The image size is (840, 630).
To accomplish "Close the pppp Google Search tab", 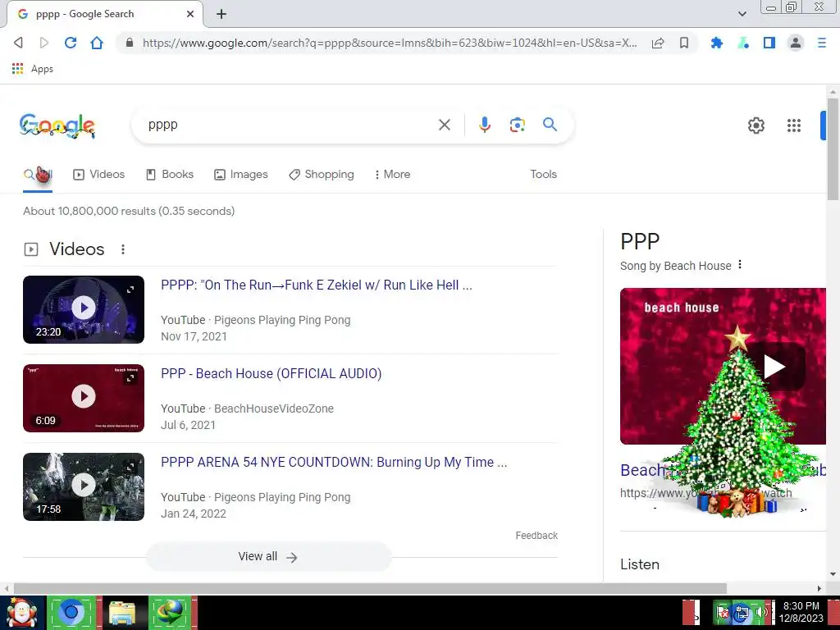I will (190, 14).
